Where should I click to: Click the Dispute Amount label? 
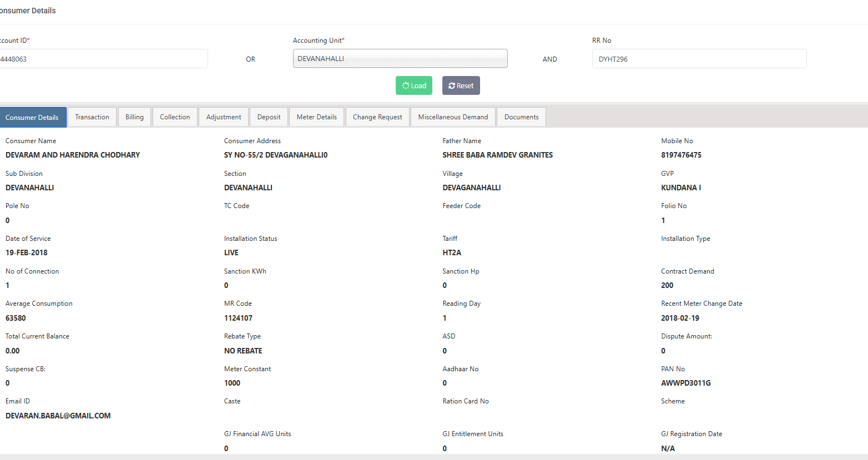point(687,336)
